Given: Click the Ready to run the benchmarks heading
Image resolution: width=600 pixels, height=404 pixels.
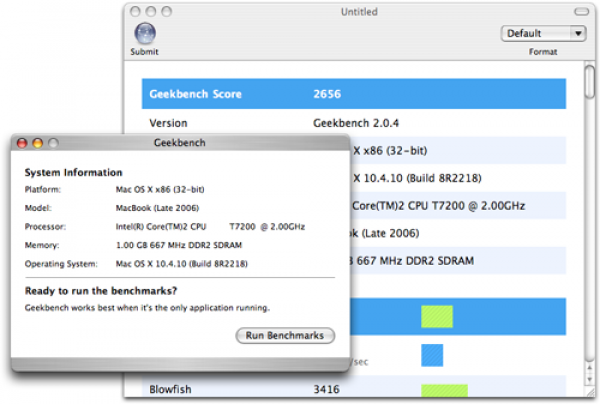Looking at the screenshot, I should point(101,291).
